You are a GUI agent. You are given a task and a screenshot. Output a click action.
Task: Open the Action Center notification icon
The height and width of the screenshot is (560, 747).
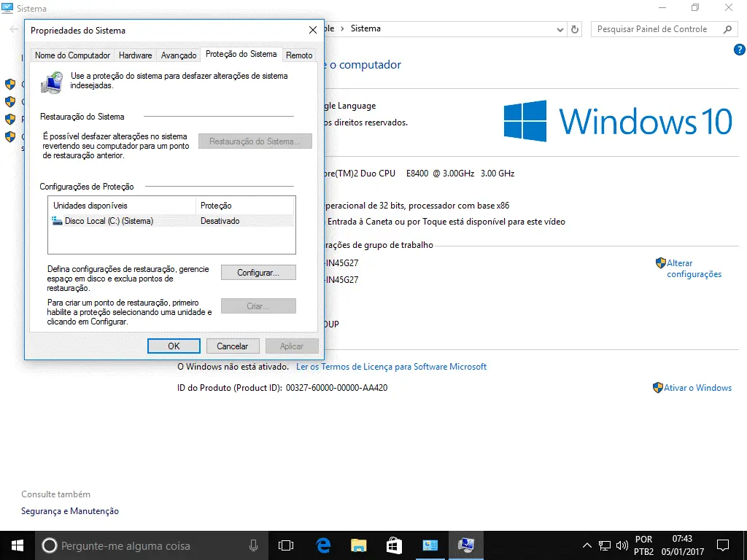click(723, 545)
